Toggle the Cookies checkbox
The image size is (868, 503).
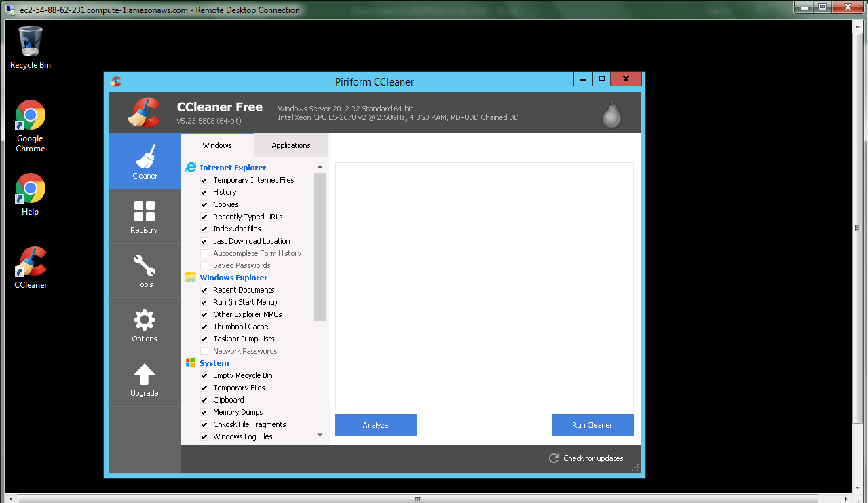204,204
